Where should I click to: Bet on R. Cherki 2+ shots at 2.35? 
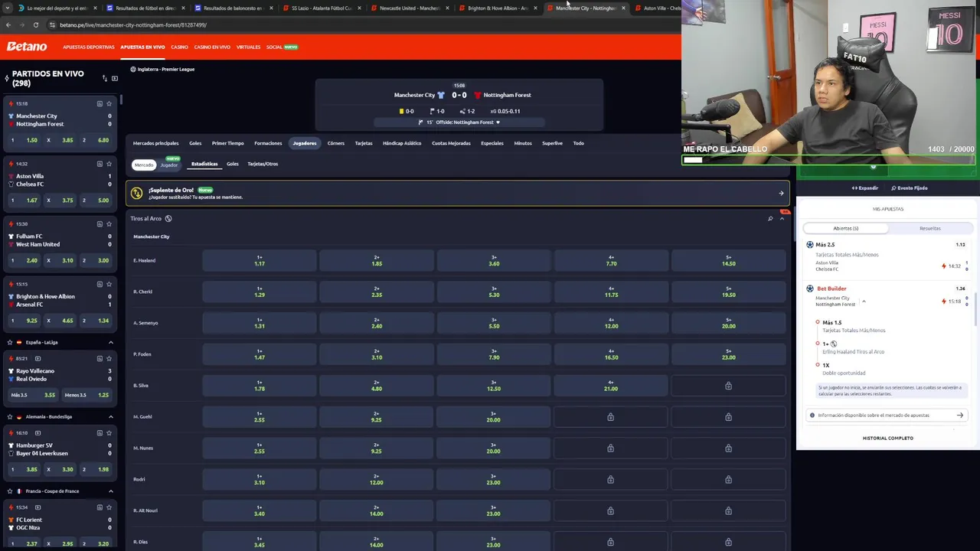377,292
